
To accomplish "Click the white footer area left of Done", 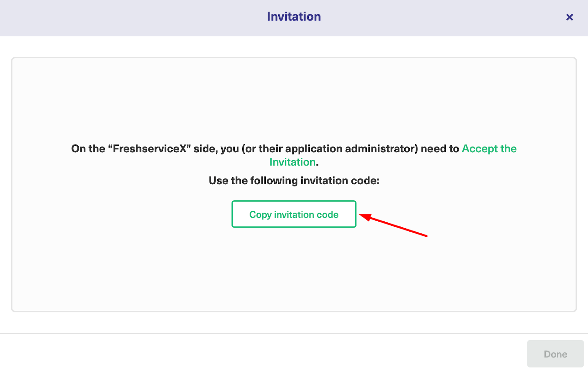I will tap(257, 354).
